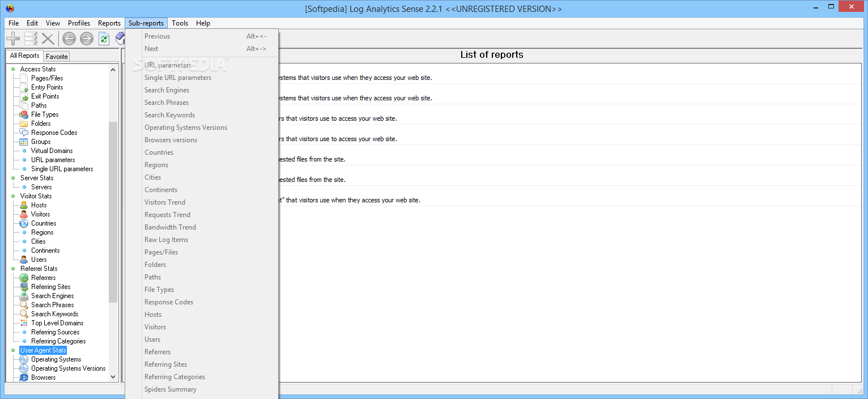Viewport: 868px width, 399px height.
Task: Click the Visitors person icon
Action: [24, 214]
